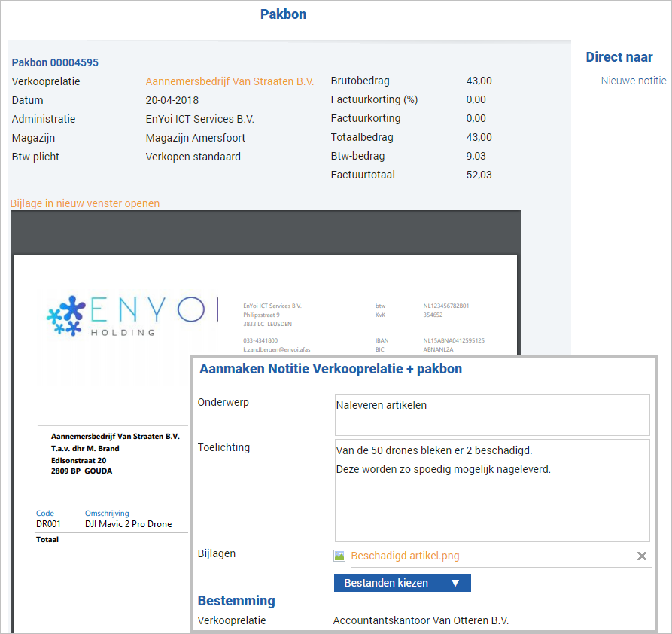Click Bijlage in nieuw venster openen
The width and height of the screenshot is (672, 634).
coord(85,203)
